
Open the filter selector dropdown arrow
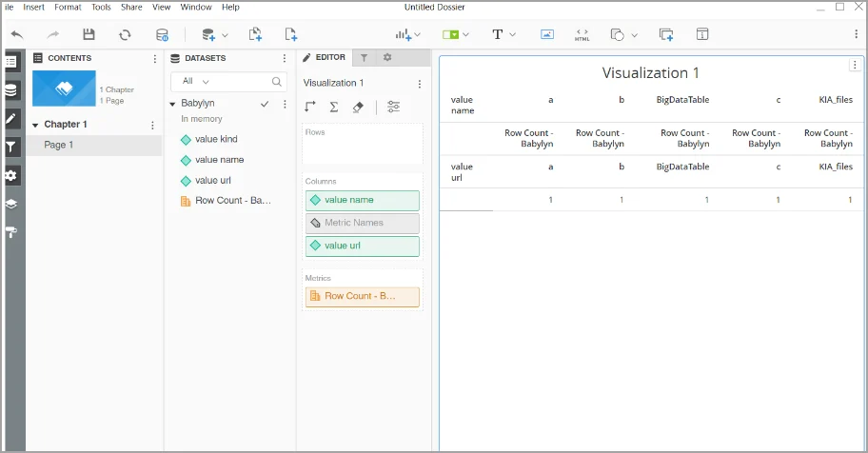click(465, 34)
